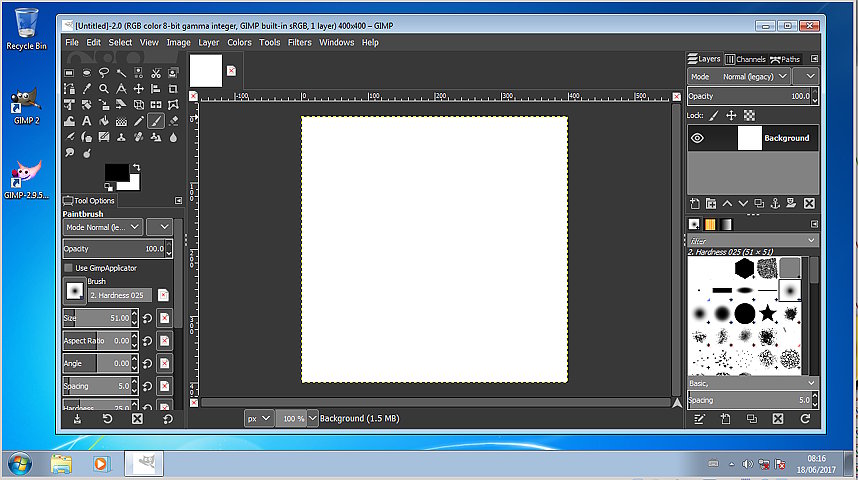
Task: Adjust the Paintbrush Opacity slider
Action: click(x=114, y=248)
